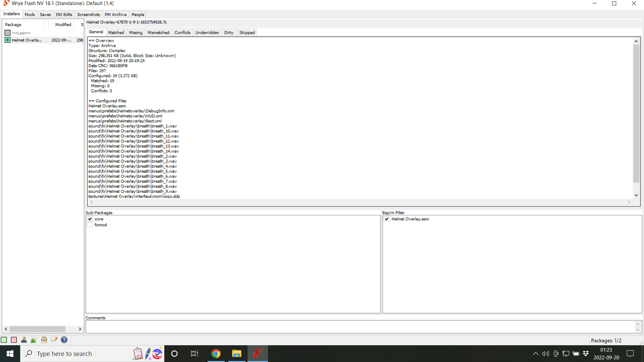The image size is (644, 362).
Task: Click the network tray icon
Action: [566, 354]
